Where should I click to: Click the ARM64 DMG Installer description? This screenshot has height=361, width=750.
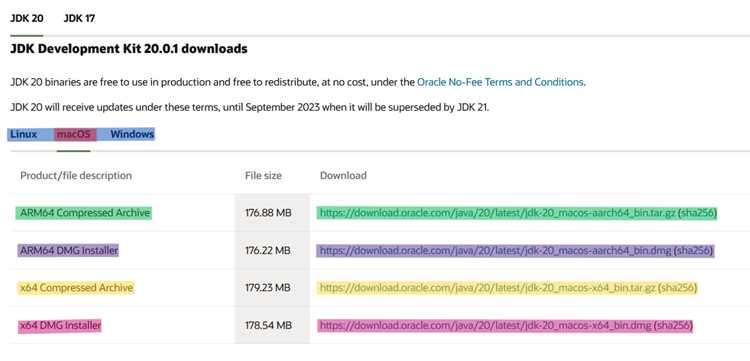click(x=69, y=250)
